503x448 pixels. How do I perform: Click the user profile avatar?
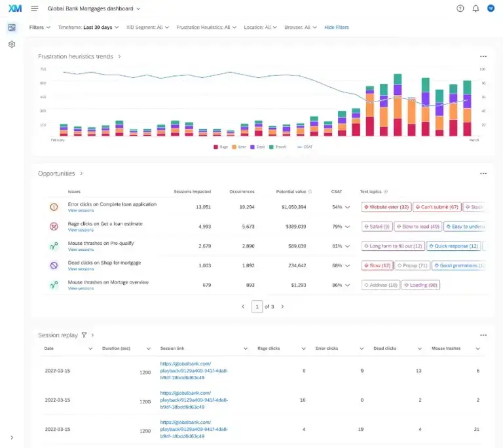point(491,9)
